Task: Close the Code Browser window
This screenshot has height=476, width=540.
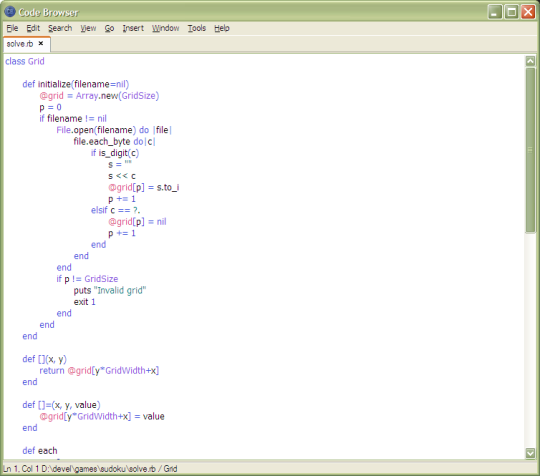Action: pos(528,12)
